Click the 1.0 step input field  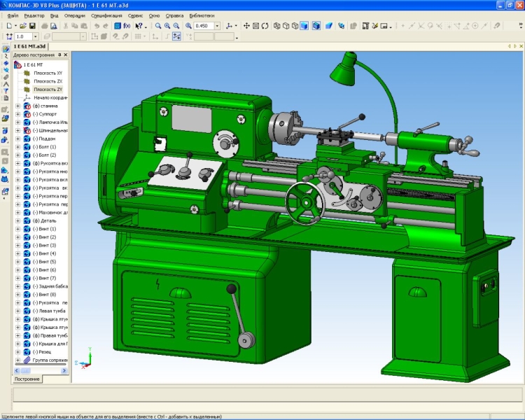(23, 36)
